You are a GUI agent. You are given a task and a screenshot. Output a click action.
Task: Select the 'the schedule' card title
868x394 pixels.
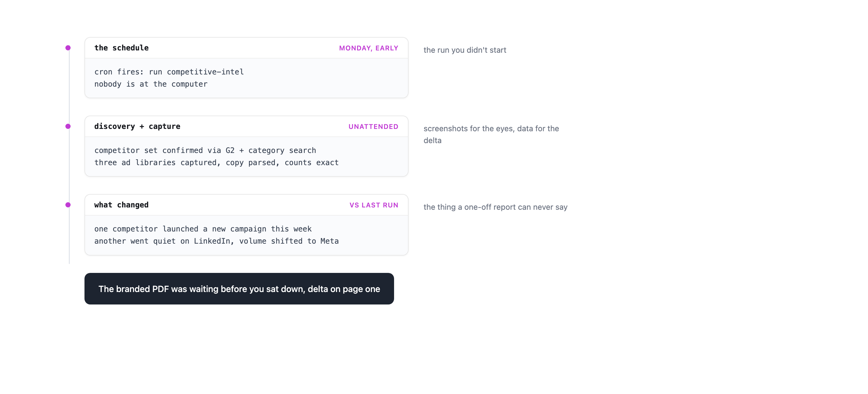tap(121, 48)
